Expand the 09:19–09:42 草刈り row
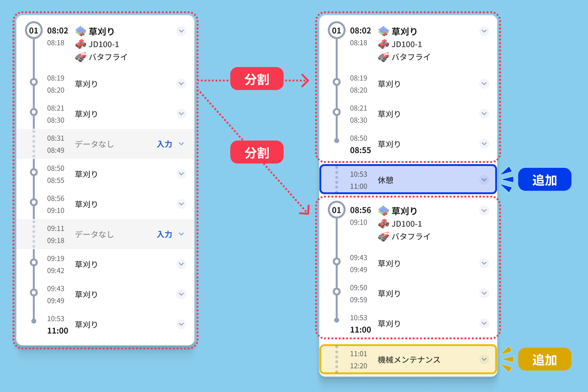The image size is (588, 392). click(181, 264)
